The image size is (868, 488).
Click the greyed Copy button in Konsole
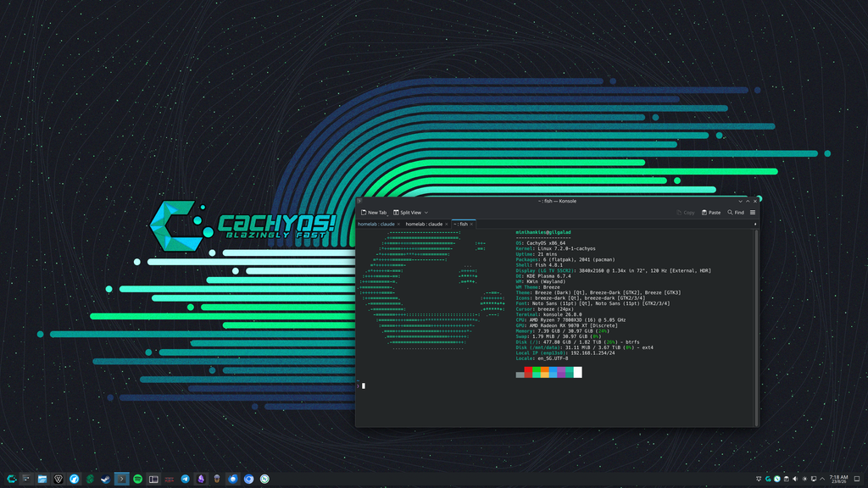[x=686, y=213]
